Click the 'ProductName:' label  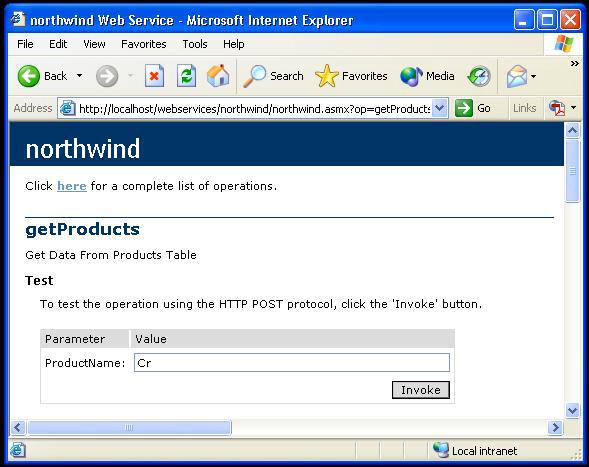pos(85,363)
